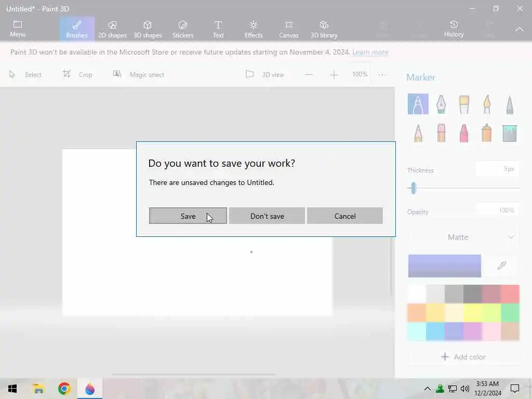Viewport: 532px width, 399px height.
Task: Zoom out with the minus icon
Action: click(x=309, y=75)
